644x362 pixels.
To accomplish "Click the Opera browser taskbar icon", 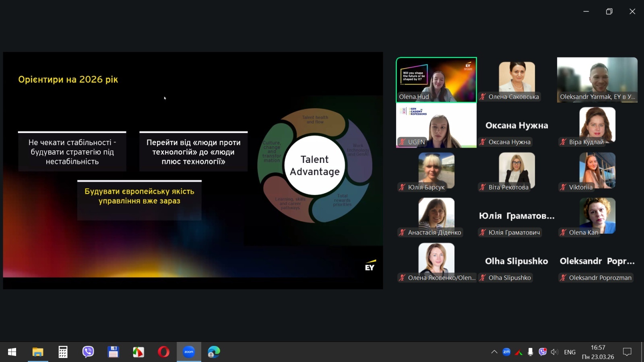I will [163, 352].
